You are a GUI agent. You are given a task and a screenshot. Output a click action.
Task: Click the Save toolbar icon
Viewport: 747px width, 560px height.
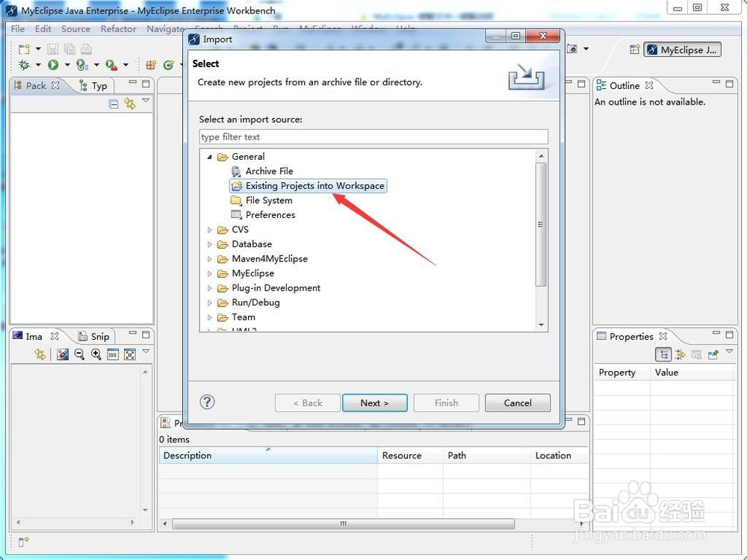point(53,49)
